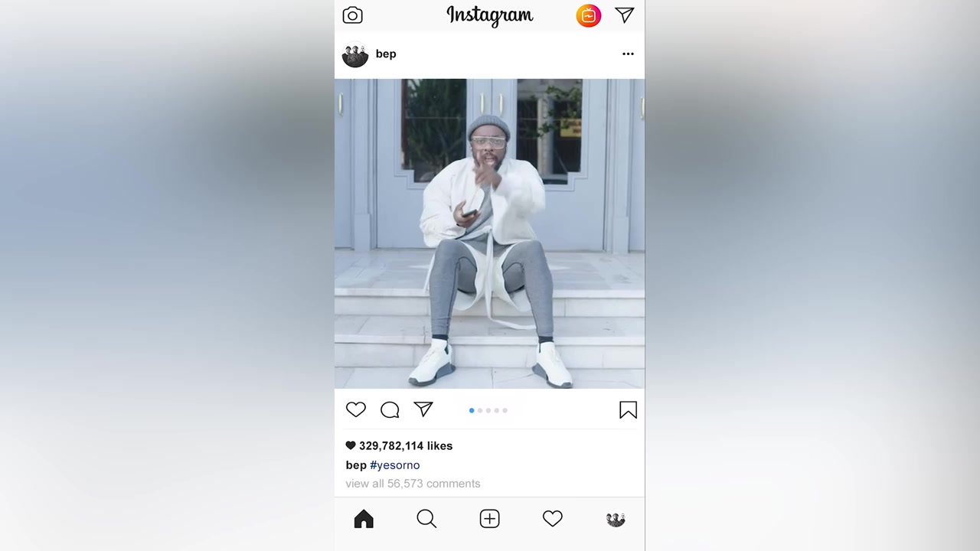This screenshot has height=551, width=980.
Task: Tap the video post of the man on the steps
Action: (x=489, y=233)
